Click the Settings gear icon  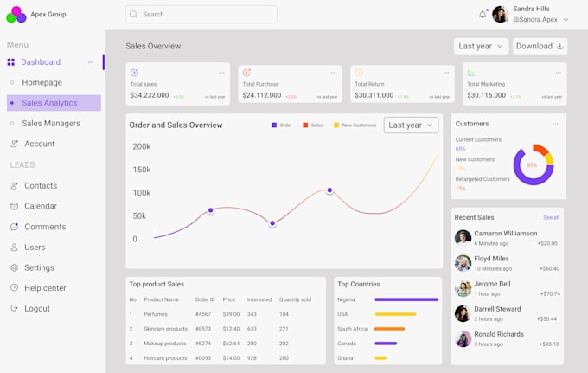[x=14, y=267]
